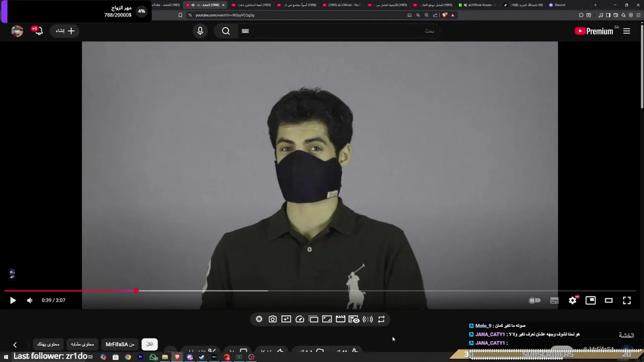This screenshot has width=644, height=362.
Task: Open the account avatar menu
Action: point(17,31)
